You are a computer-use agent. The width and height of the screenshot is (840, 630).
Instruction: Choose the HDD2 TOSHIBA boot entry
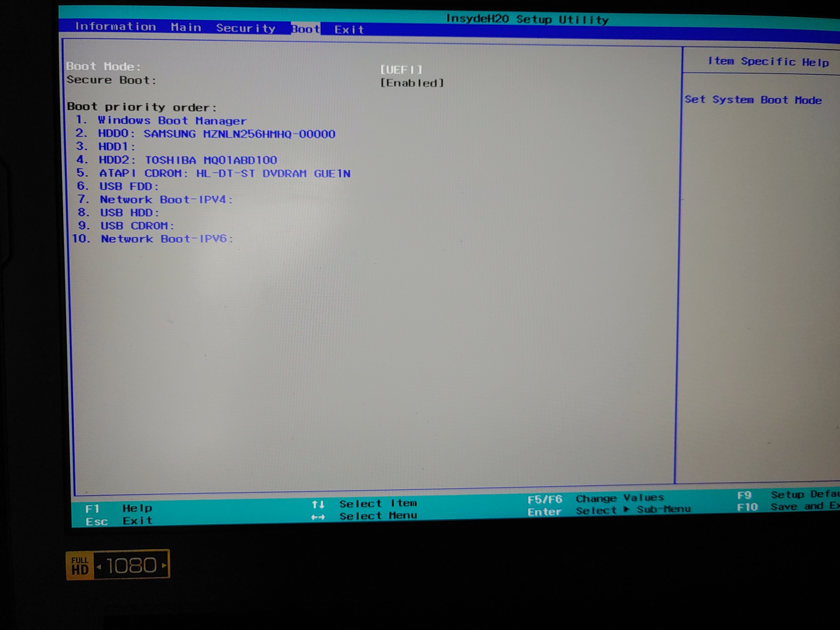click(188, 160)
